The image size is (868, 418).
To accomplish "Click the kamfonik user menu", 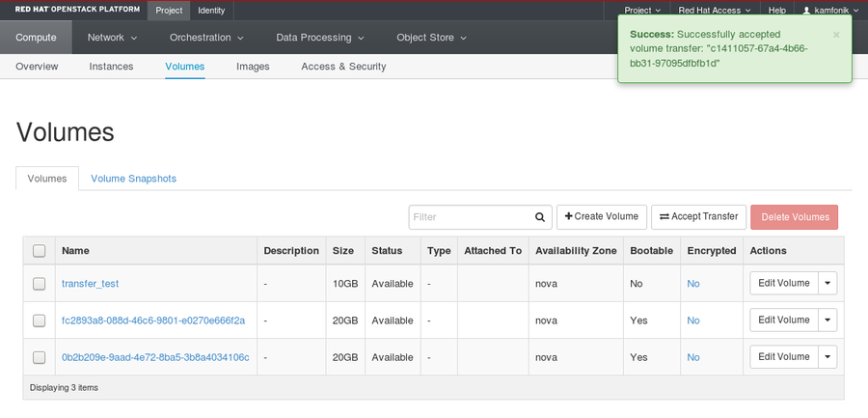I will (x=831, y=10).
